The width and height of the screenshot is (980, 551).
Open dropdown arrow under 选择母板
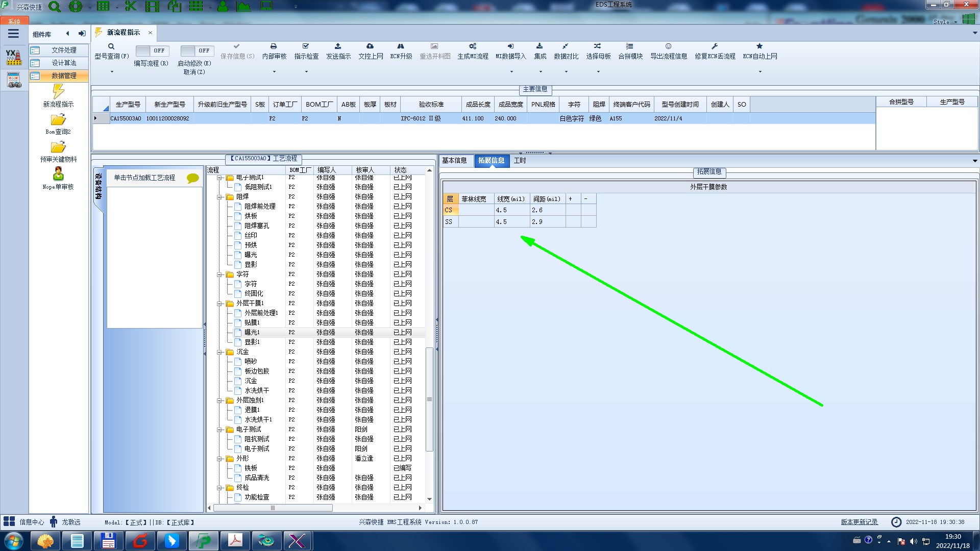(598, 72)
